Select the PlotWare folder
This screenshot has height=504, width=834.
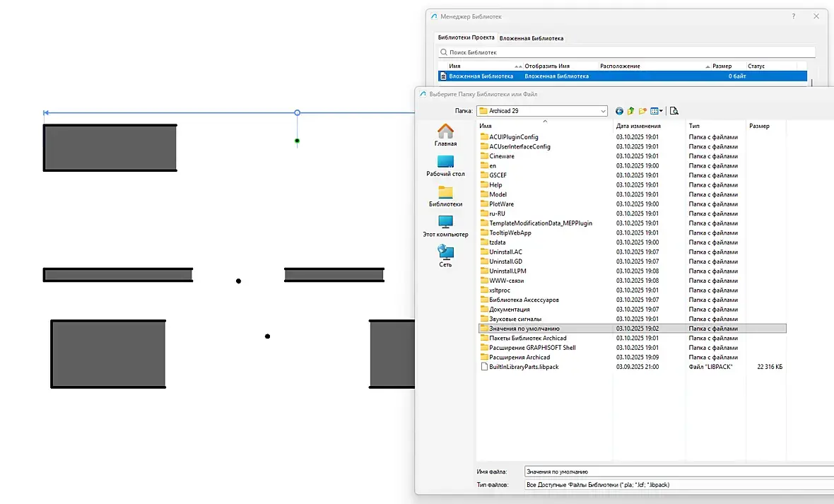[497, 204]
